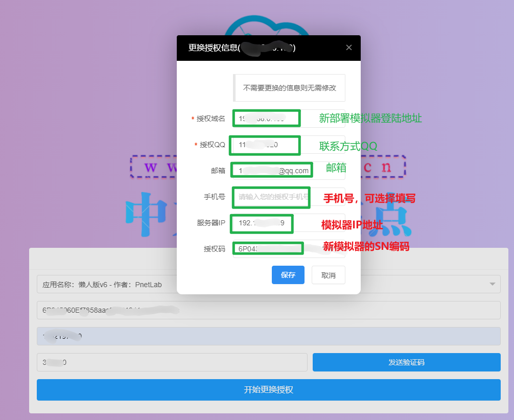Select the 邮箱 email input field
This screenshot has width=514, height=420.
point(271,170)
